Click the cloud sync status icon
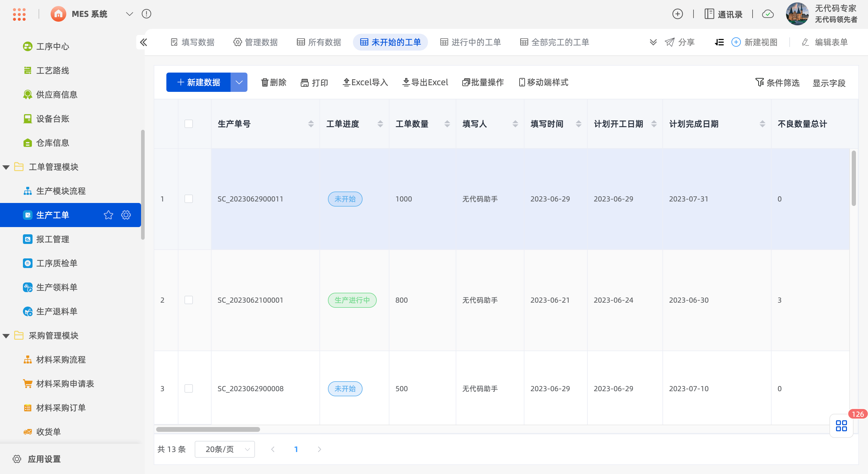The height and width of the screenshot is (474, 868). click(x=768, y=14)
